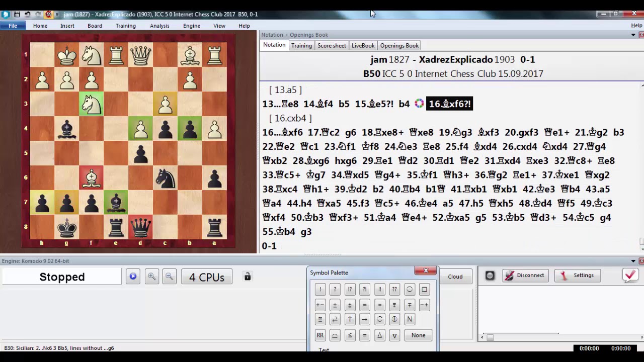Select the RR editorial comment symbol
Viewport: 644px width, 362px height.
(x=320, y=335)
